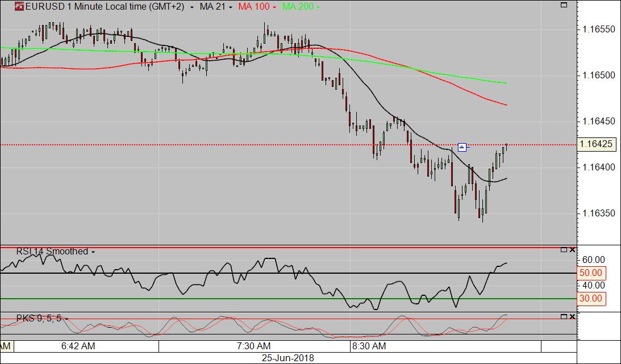
Task: Select the 50.00 RSI level label
Action: pyautogui.click(x=590, y=273)
